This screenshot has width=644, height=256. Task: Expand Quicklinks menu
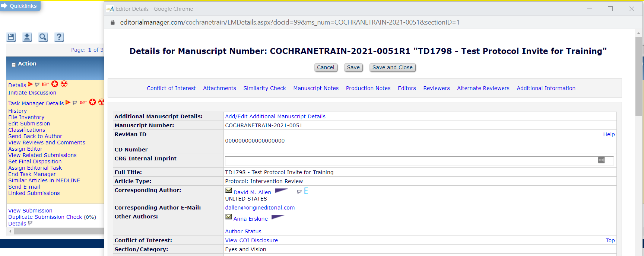(x=20, y=6)
